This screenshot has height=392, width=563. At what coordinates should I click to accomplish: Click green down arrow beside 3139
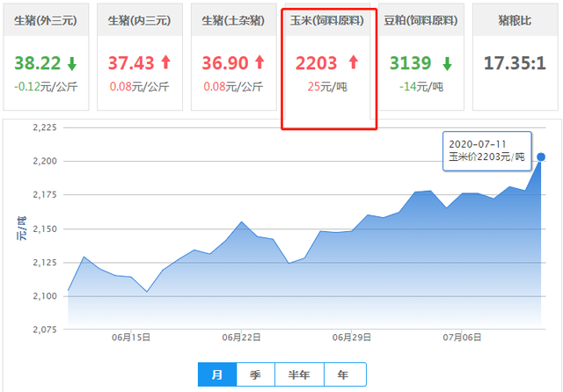click(448, 63)
